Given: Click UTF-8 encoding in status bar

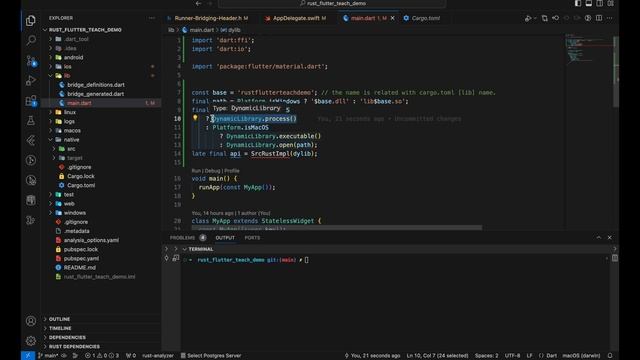Looking at the screenshot, I should click(512, 356).
